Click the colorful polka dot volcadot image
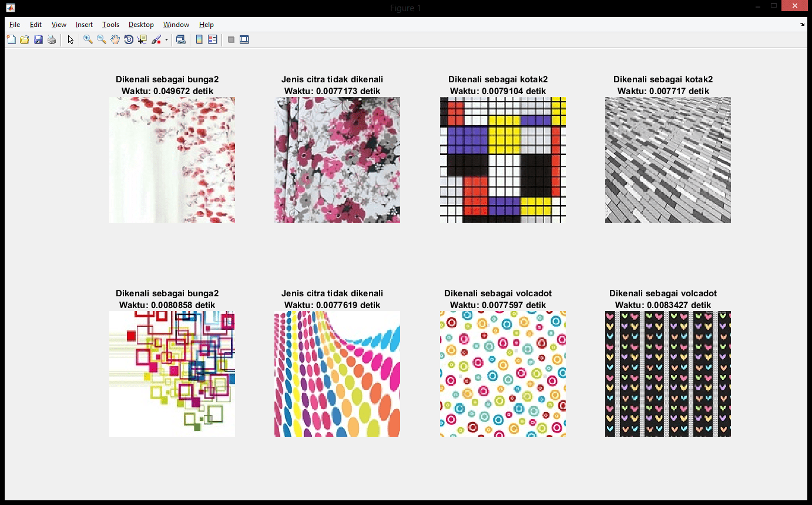The image size is (812, 505). tap(502, 374)
